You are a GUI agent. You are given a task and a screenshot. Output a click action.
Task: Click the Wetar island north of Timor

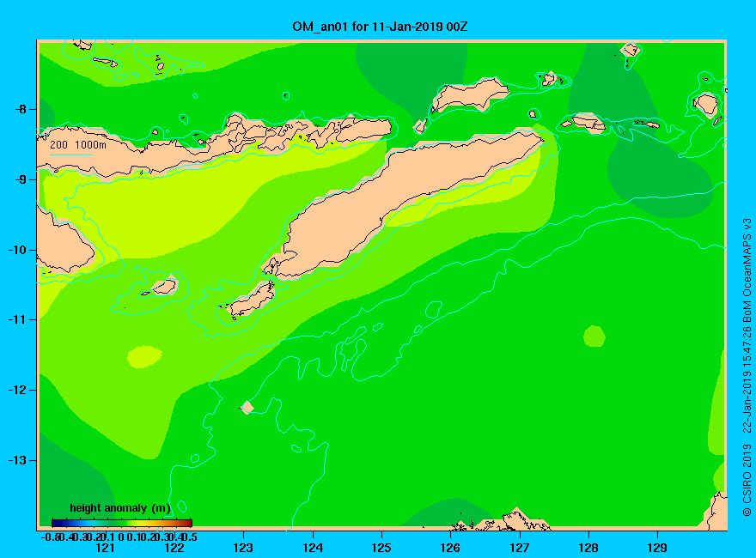pos(470,94)
